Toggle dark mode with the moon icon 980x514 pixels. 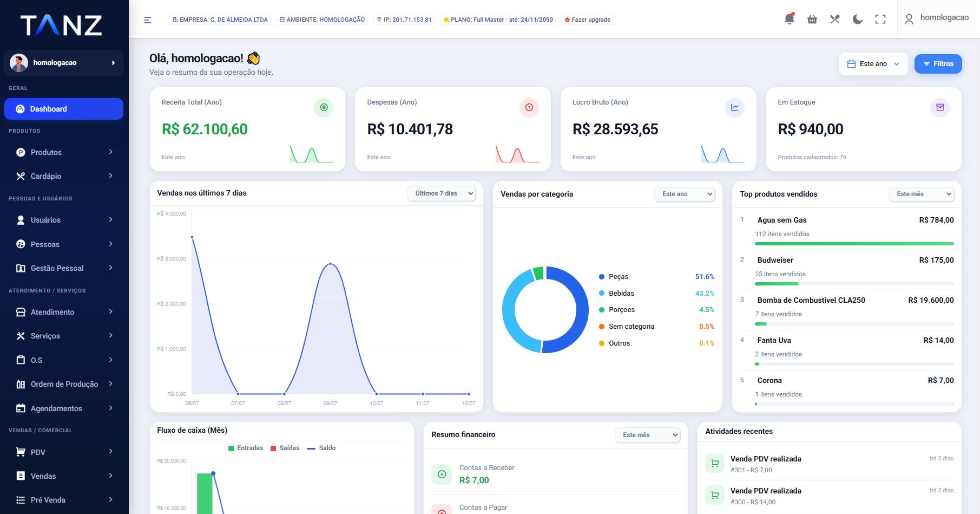coord(858,19)
